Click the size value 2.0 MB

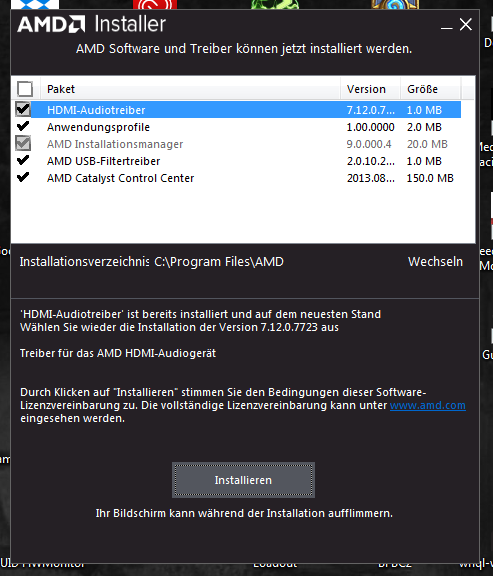coord(424,127)
